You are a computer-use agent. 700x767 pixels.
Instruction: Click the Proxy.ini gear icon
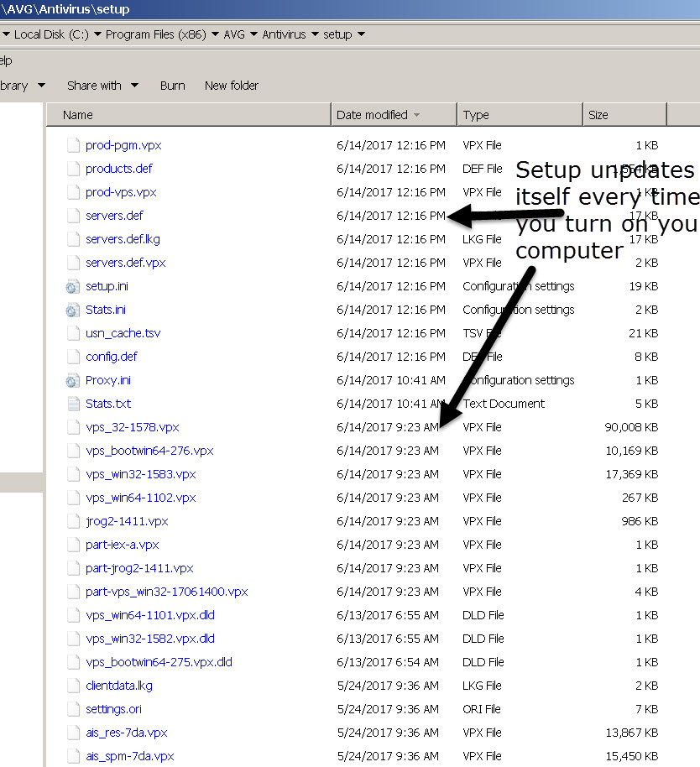pyautogui.click(x=73, y=381)
